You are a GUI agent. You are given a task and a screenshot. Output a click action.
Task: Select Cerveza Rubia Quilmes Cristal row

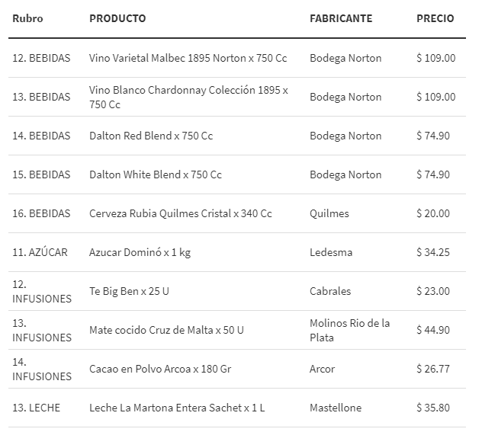[180, 213]
